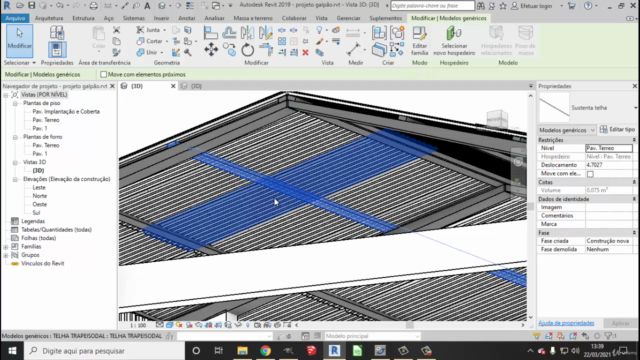
Task: Collapse the Plantas de piso node
Action: click(x=15, y=103)
